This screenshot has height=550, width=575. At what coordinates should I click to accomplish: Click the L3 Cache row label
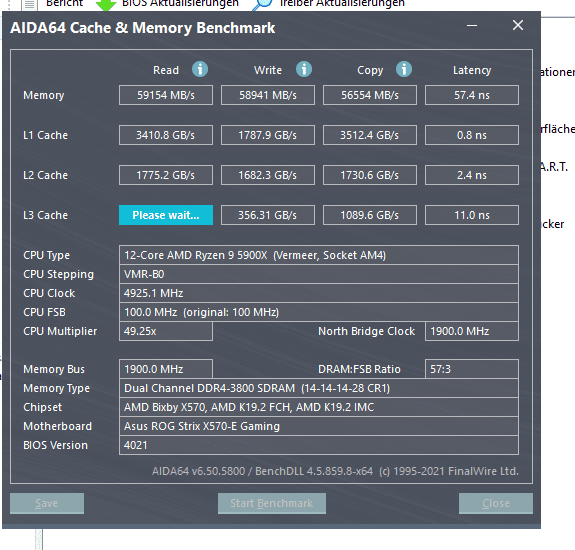[x=45, y=215]
